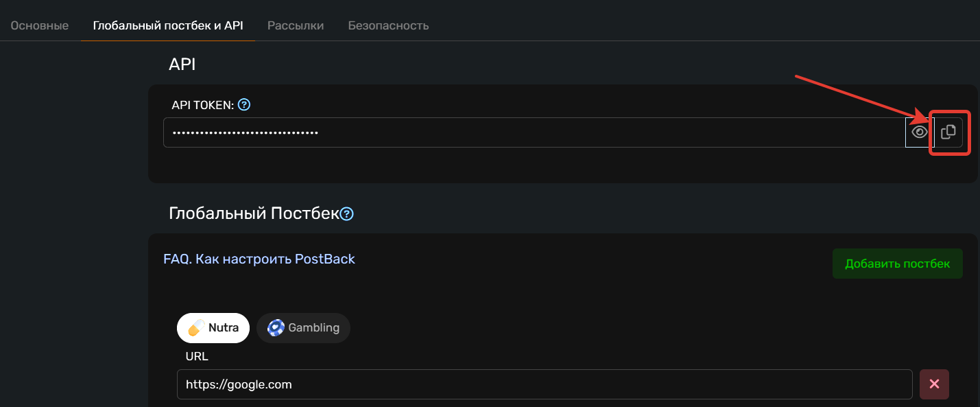
Task: Select the Глобальный постбек и API tab
Action: [168, 25]
